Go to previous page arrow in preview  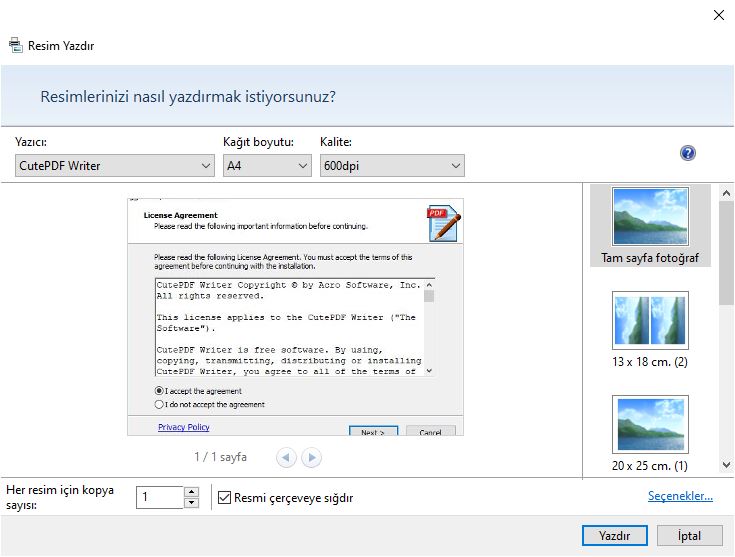pos(286,457)
